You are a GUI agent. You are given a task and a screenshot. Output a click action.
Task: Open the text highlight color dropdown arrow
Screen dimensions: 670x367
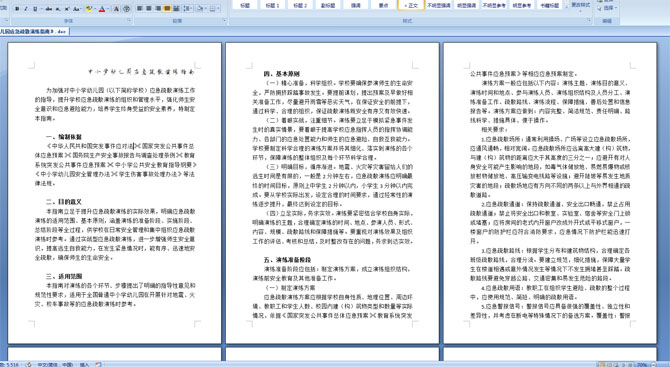tap(95, 9)
